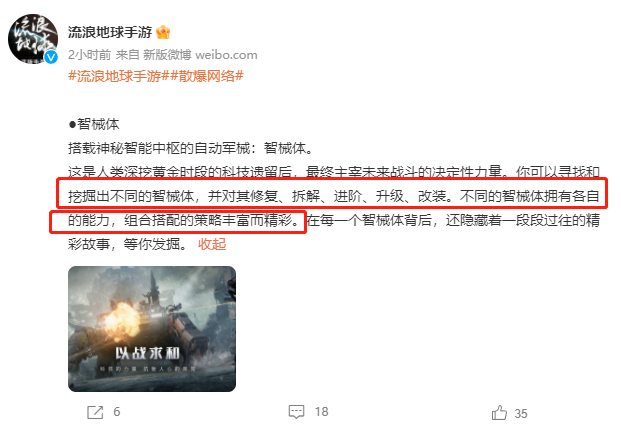Click the crown membership icon beside username

point(163,32)
